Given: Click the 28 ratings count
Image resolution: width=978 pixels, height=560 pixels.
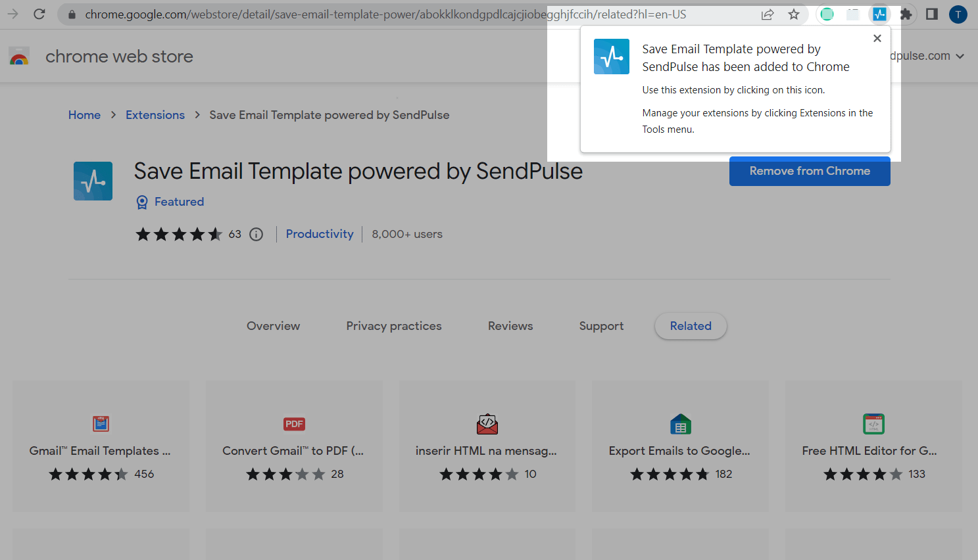Looking at the screenshot, I should click(337, 474).
